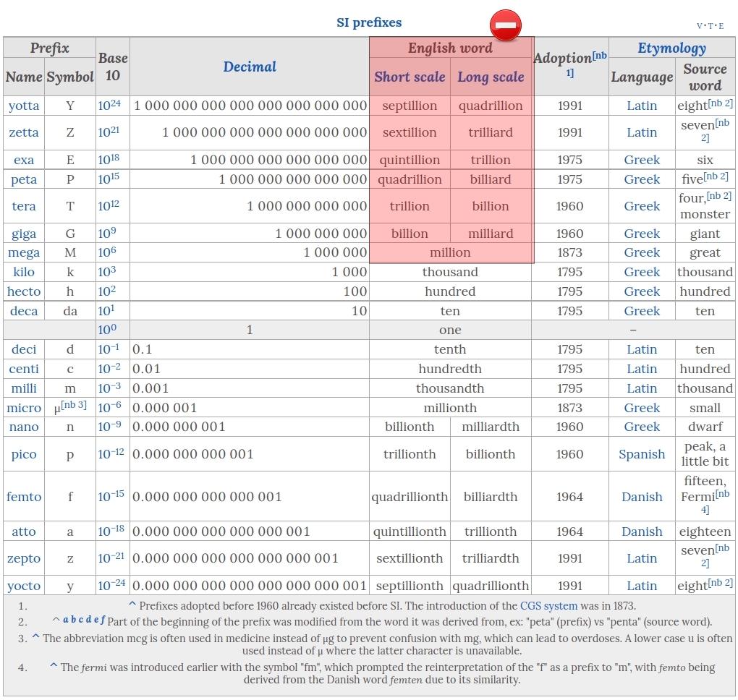Open the Short scale column header link
The image size is (738, 700).
[410, 77]
